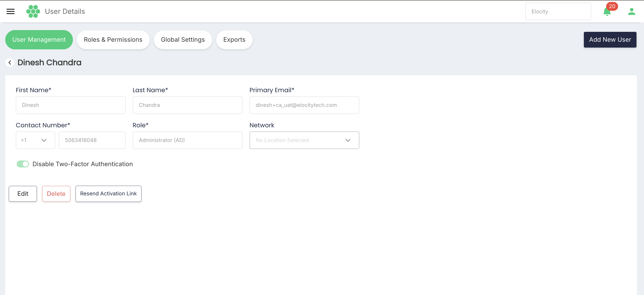Click the green honeycomb app logo
The image size is (644, 295).
(33, 11)
